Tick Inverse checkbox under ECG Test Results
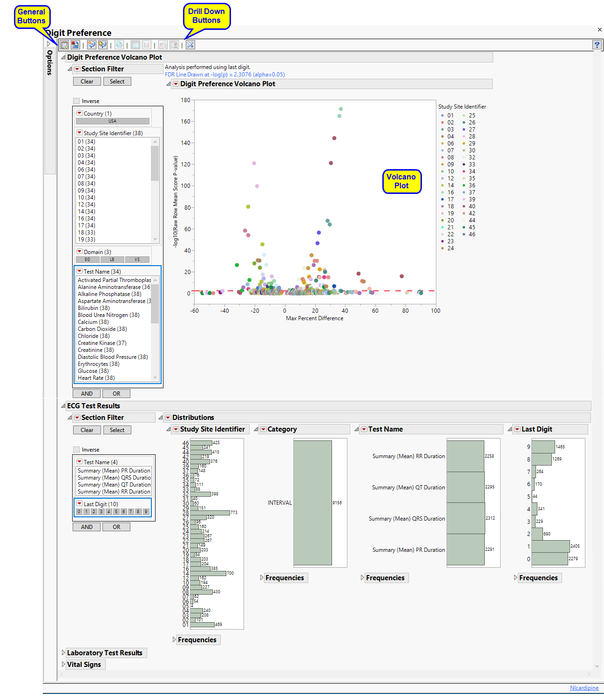Screen dimensions: 604x700 tap(76, 450)
